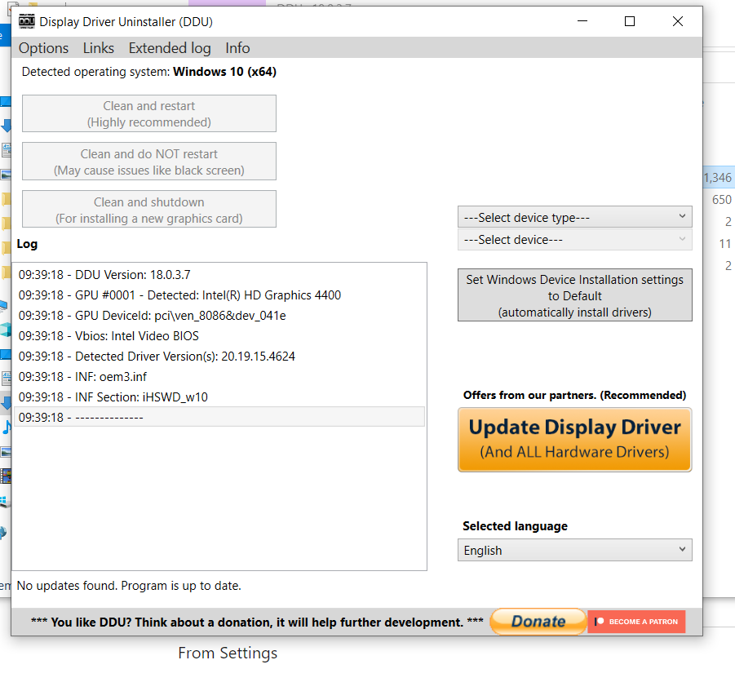
Task: Select the INF Section iHSWD_w10 log line
Action: click(219, 397)
